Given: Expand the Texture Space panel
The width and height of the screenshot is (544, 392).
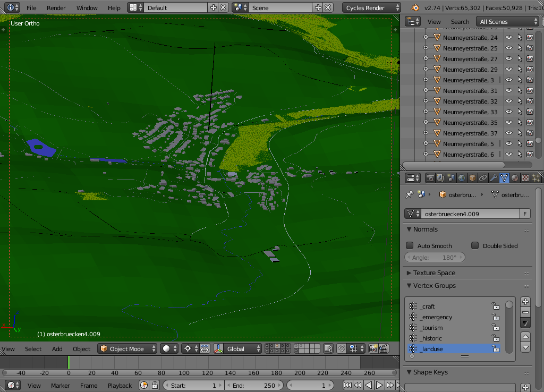Looking at the screenshot, I should point(434,273).
